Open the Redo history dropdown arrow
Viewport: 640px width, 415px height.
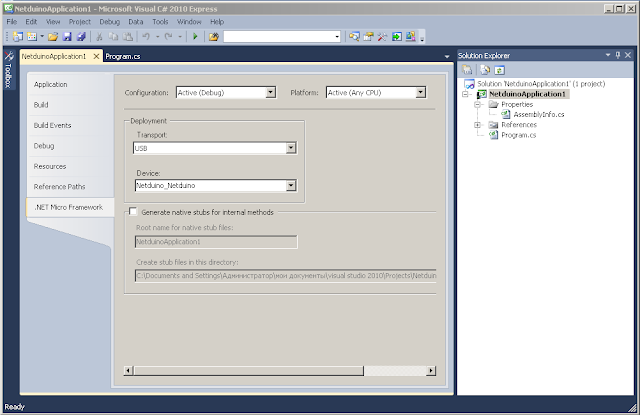180,37
